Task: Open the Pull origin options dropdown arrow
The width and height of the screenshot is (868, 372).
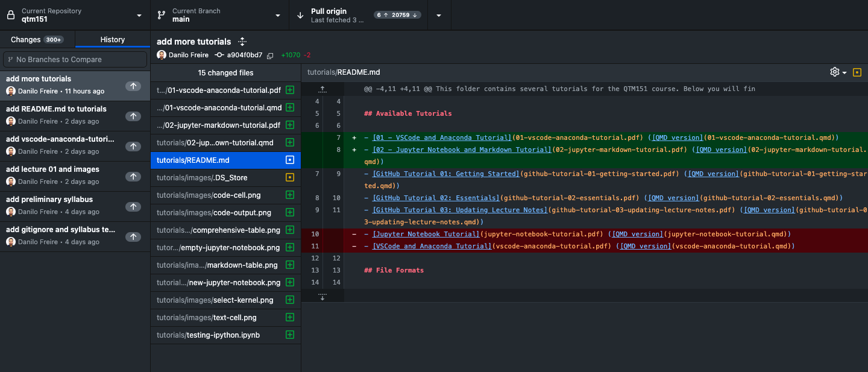Action: (439, 15)
